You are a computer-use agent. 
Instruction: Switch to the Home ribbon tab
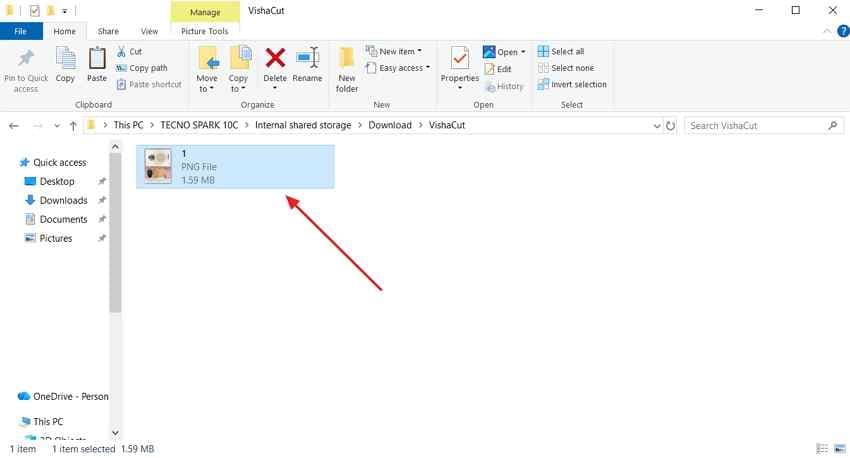point(65,31)
